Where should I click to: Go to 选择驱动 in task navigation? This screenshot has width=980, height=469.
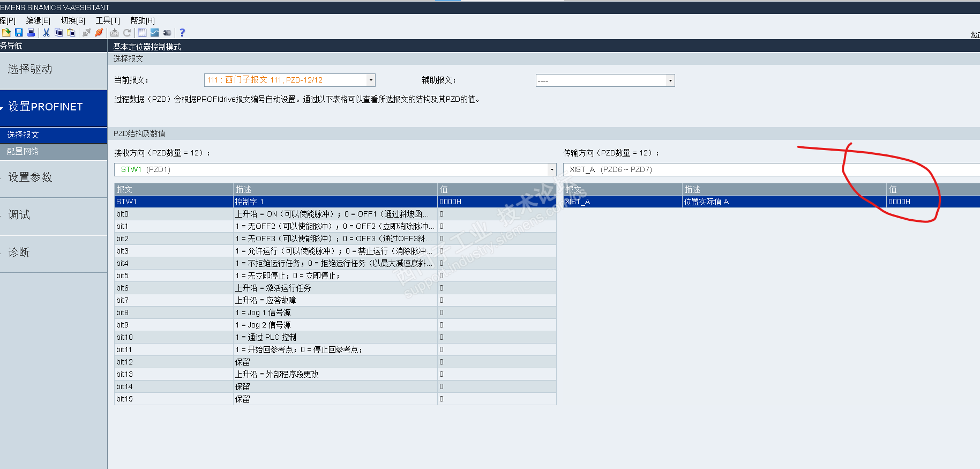tap(54, 70)
